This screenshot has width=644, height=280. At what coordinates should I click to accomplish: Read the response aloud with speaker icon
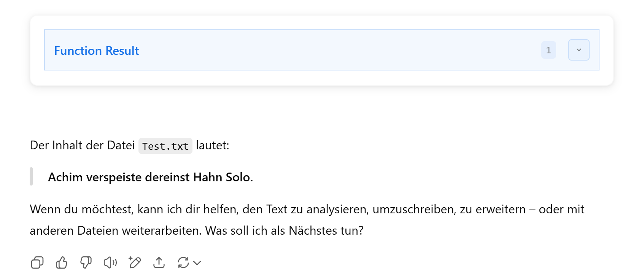[110, 262]
